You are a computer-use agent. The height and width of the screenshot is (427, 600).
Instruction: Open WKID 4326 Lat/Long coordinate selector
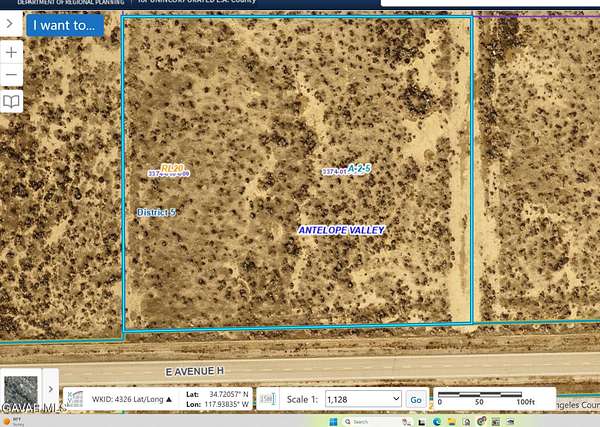click(x=131, y=399)
